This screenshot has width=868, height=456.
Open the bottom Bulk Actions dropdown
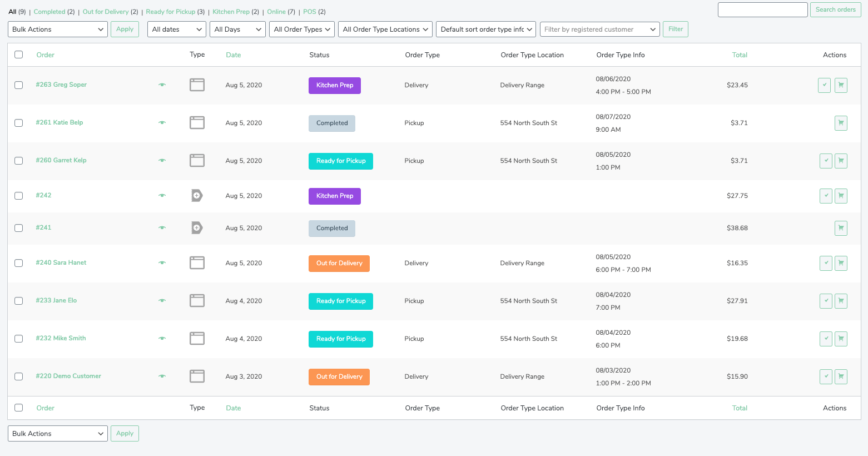tap(57, 433)
